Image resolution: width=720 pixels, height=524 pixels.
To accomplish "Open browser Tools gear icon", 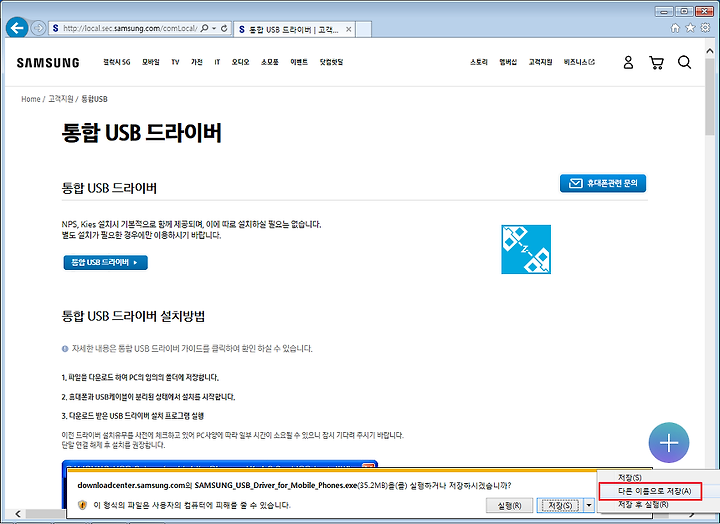I will [x=705, y=28].
